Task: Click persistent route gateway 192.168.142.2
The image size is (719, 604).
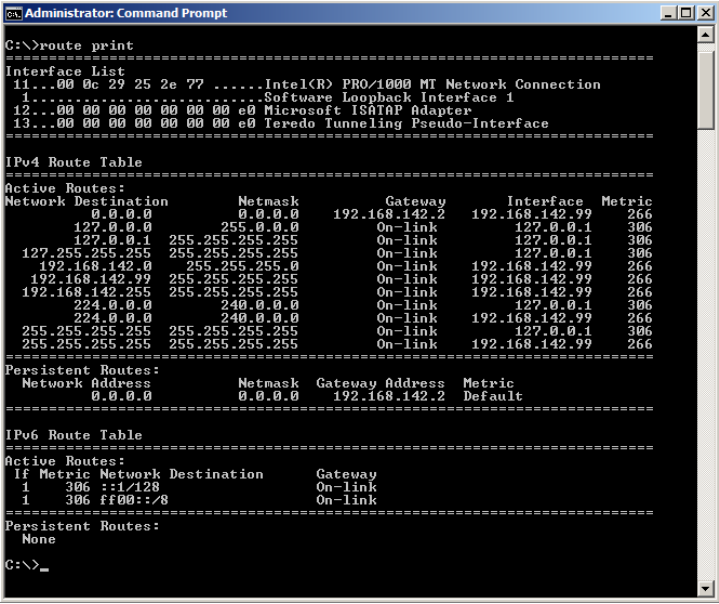Action: point(389,396)
